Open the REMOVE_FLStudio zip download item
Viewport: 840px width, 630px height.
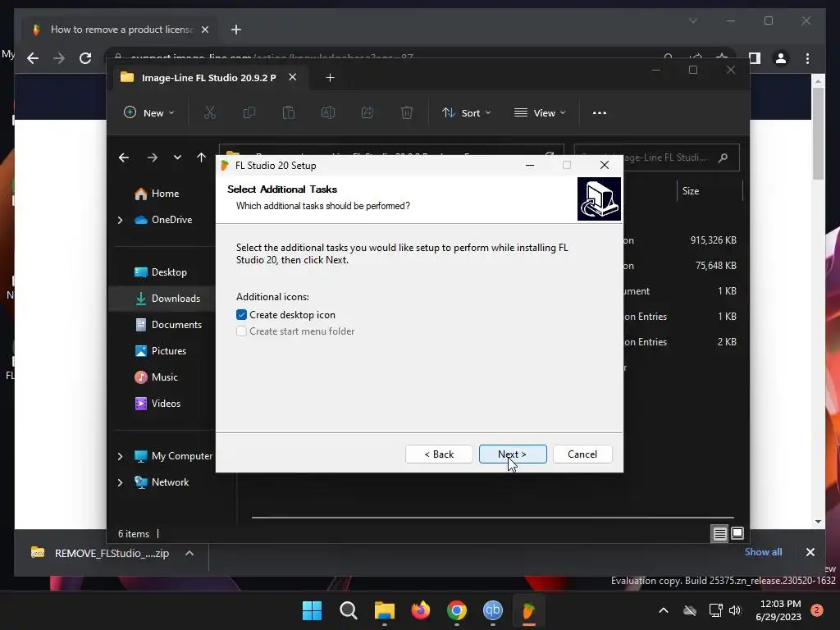101,553
